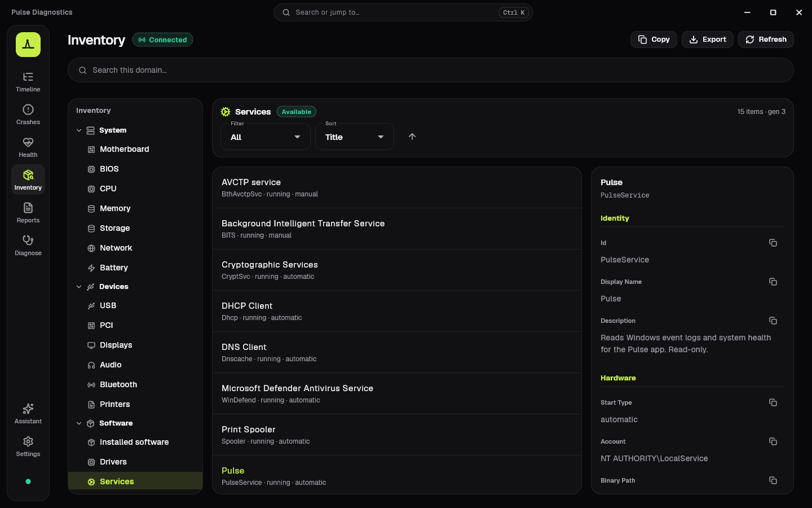Select the AVCTP service row

(x=397, y=188)
